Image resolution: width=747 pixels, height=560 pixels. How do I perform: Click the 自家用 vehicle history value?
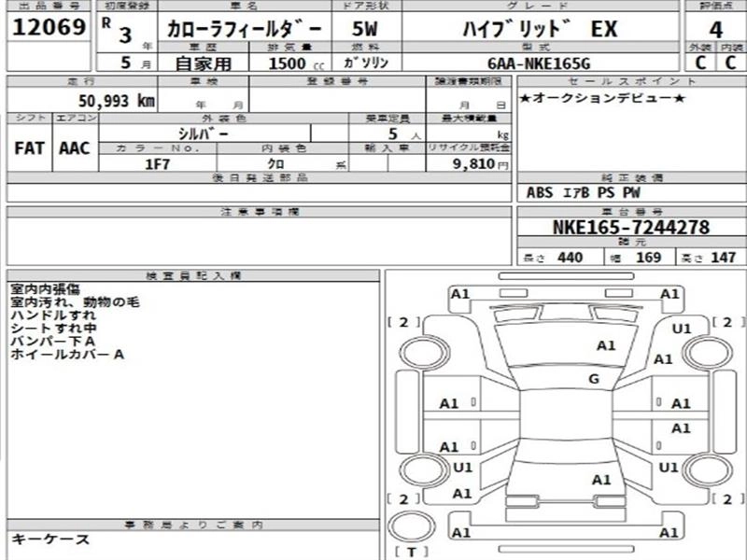(x=204, y=63)
